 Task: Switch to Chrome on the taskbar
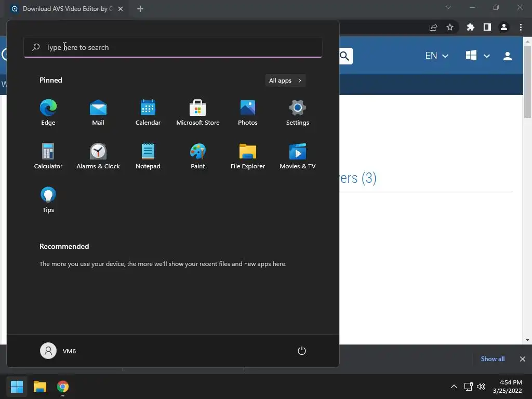pos(63,387)
